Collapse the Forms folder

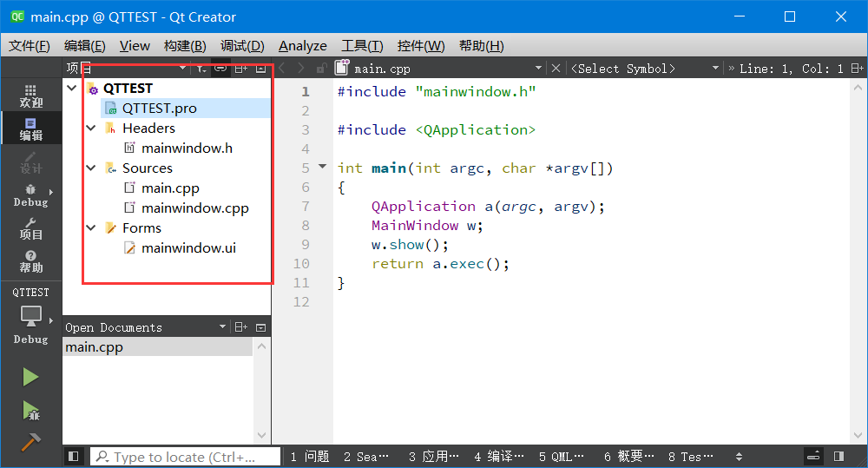pos(91,227)
